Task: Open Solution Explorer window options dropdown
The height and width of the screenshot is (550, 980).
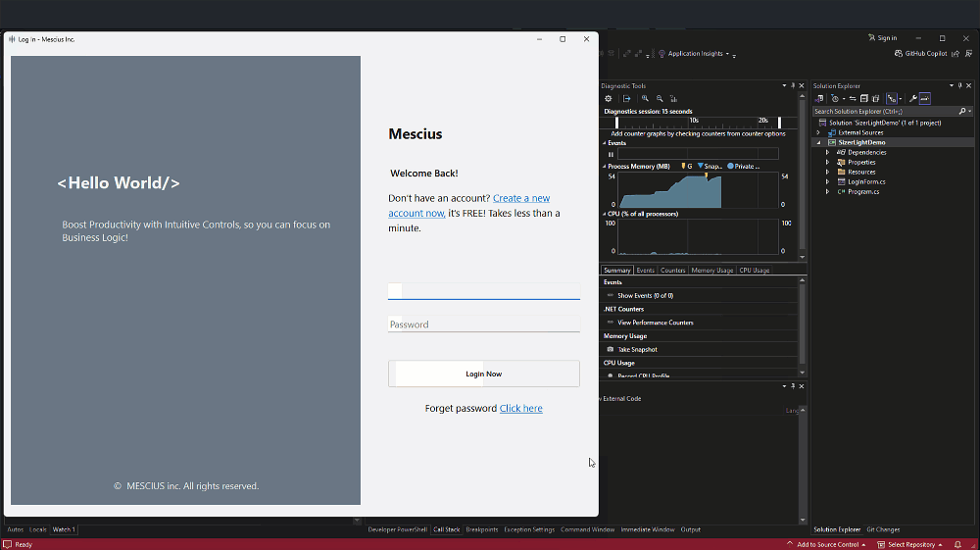Action: 952,85
